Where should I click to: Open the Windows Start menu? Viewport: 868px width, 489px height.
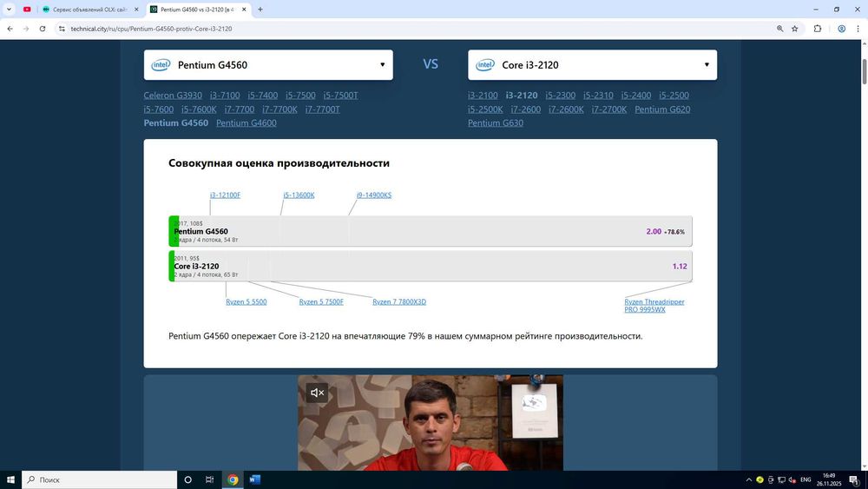tap(10, 479)
